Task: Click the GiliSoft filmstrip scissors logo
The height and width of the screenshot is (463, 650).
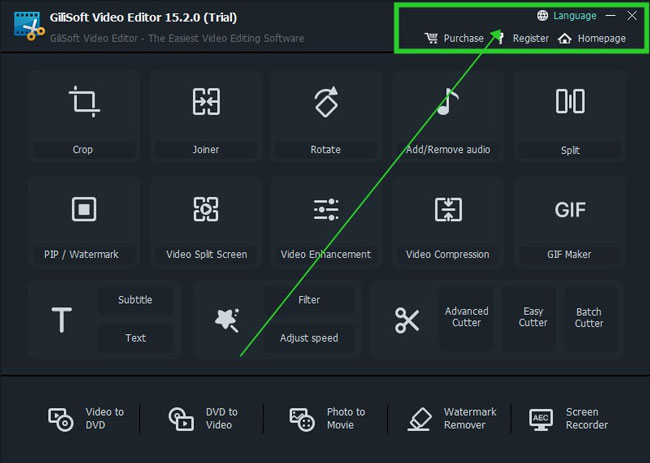Action: click(x=29, y=26)
